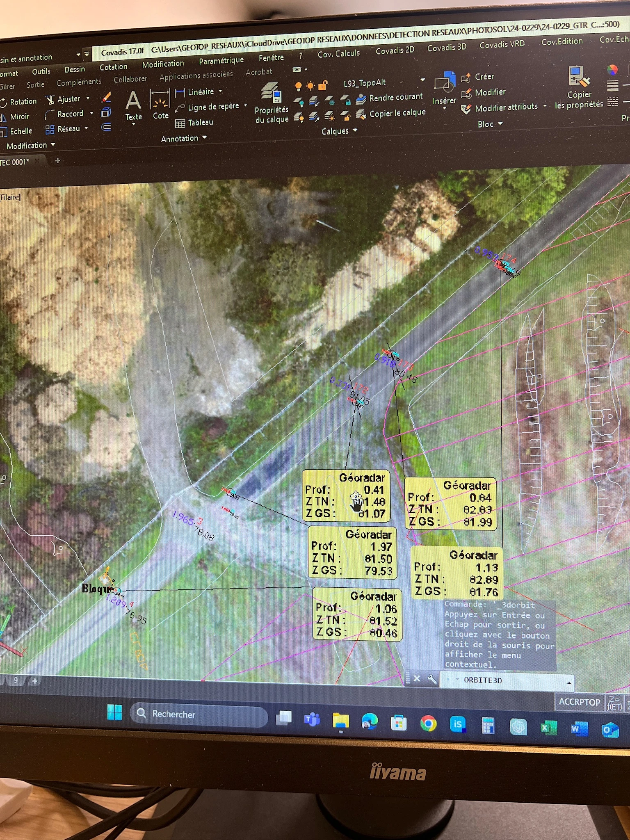Switch to the Compléments ribbon tab
Image resolution: width=630 pixels, height=840 pixels.
pyautogui.click(x=78, y=82)
